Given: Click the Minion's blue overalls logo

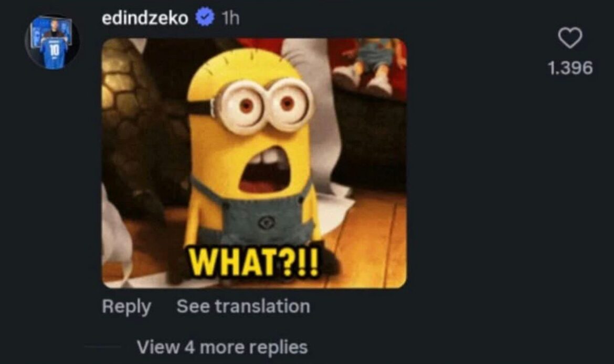Looking at the screenshot, I should click(x=266, y=223).
